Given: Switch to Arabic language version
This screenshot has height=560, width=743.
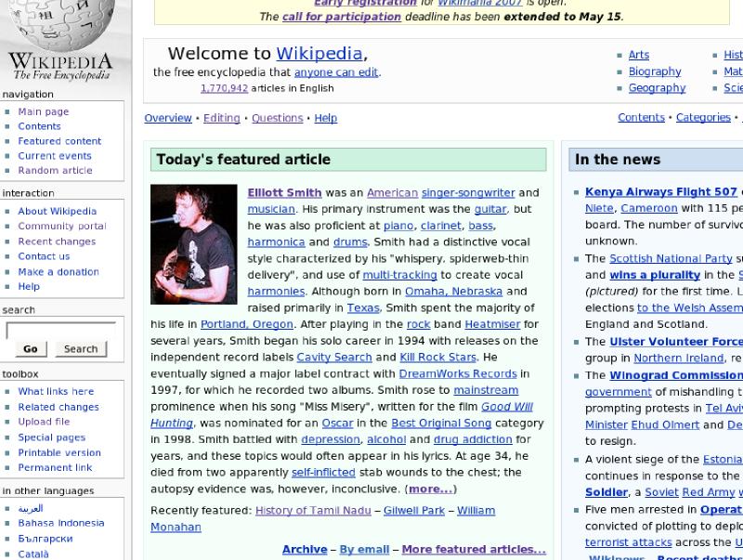Looking at the screenshot, I should coord(31,508).
